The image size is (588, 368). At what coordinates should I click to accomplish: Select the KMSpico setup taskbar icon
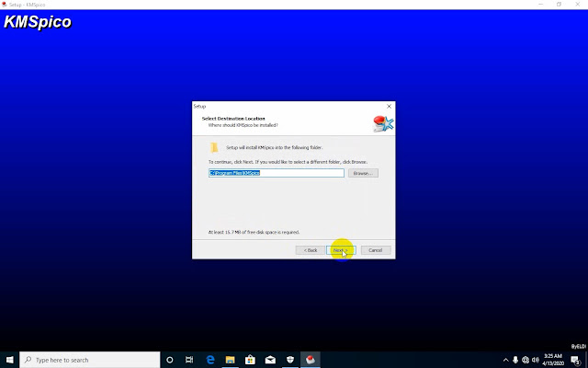[x=311, y=360]
